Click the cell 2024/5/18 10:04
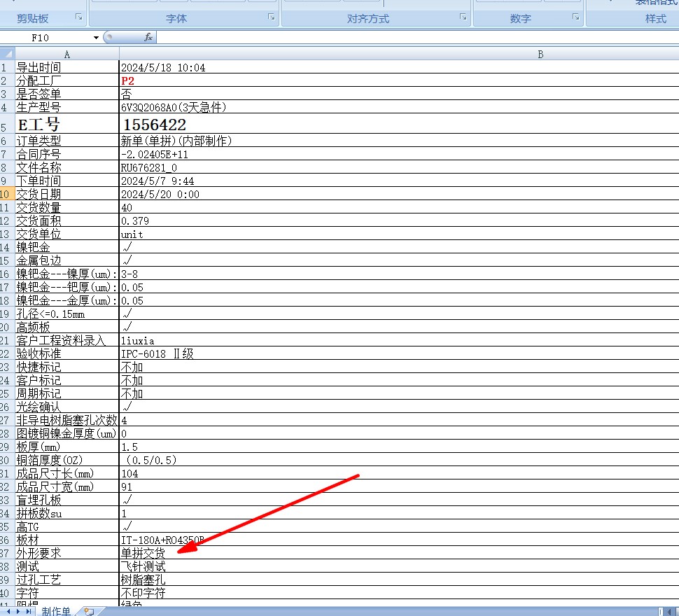The width and height of the screenshot is (679, 616). pyautogui.click(x=399, y=67)
